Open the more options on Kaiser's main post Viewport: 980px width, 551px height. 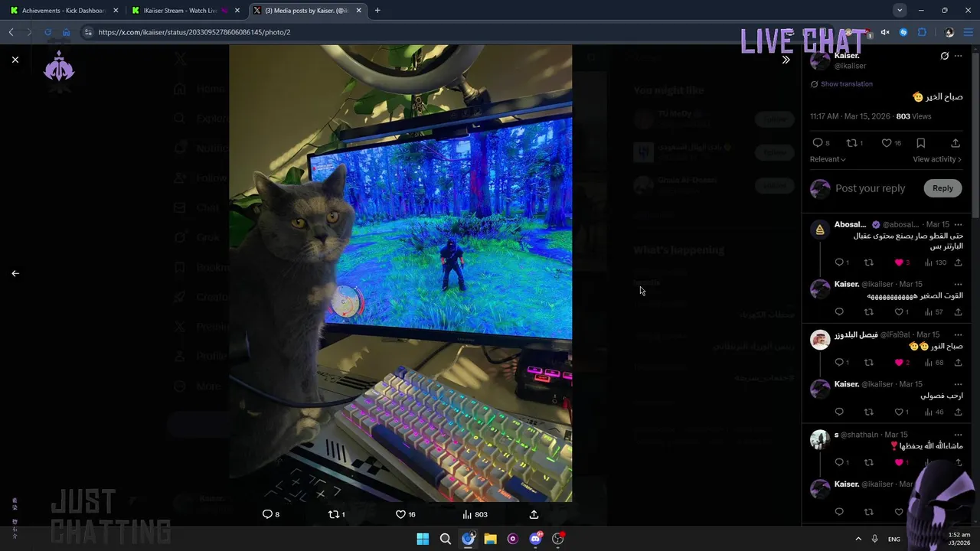958,56
